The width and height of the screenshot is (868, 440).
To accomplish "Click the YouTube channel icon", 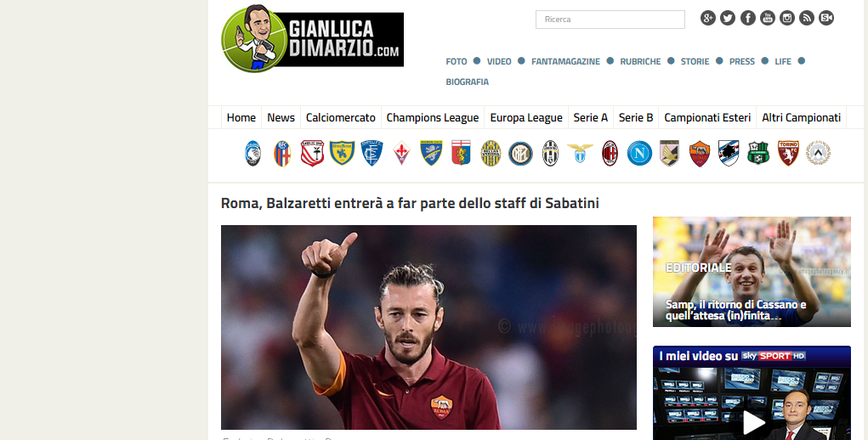I will tap(767, 18).
